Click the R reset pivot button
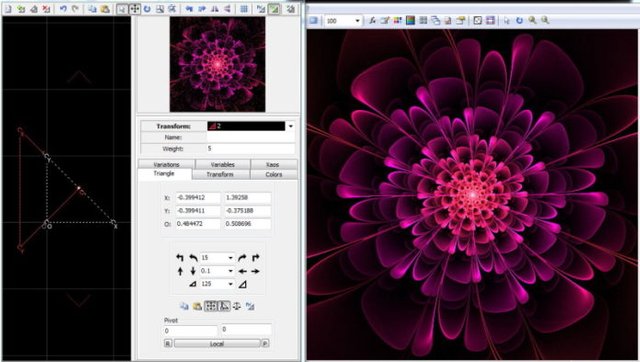640x362 pixels. point(168,344)
